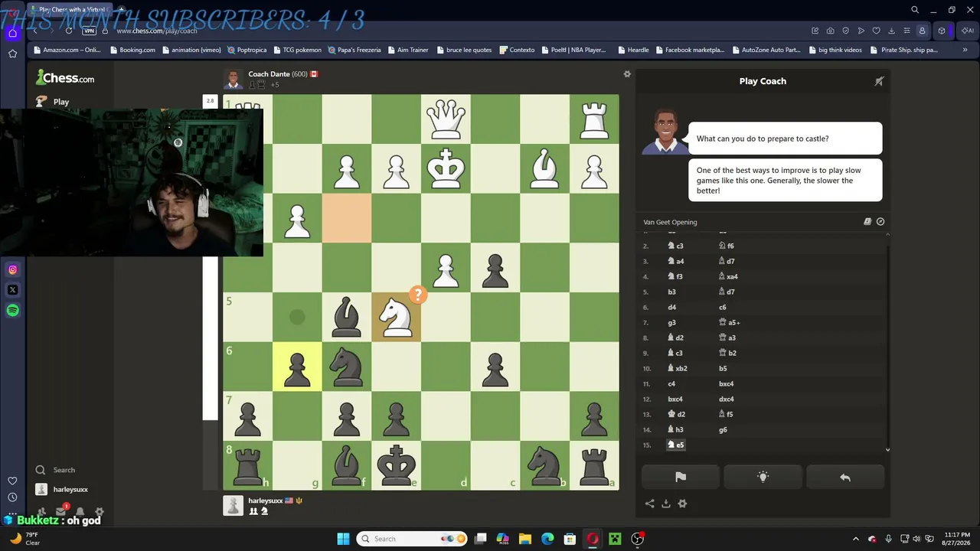
Task: Request a hint with the lightbulb button
Action: click(763, 477)
